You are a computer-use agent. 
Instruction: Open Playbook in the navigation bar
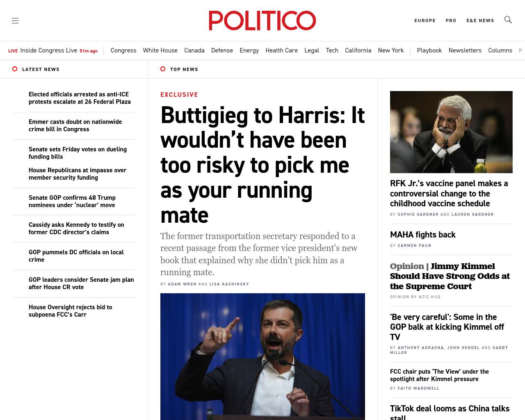[x=429, y=50]
